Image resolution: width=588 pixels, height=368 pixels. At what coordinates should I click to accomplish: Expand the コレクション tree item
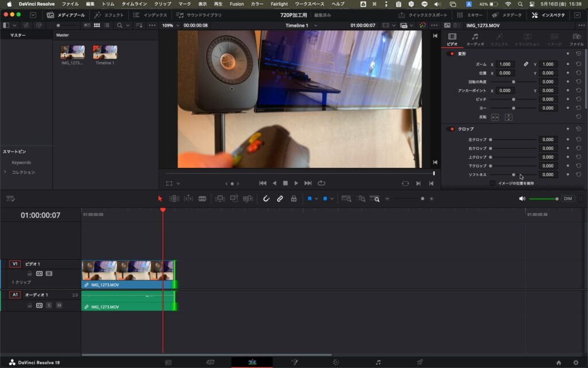tap(5, 172)
